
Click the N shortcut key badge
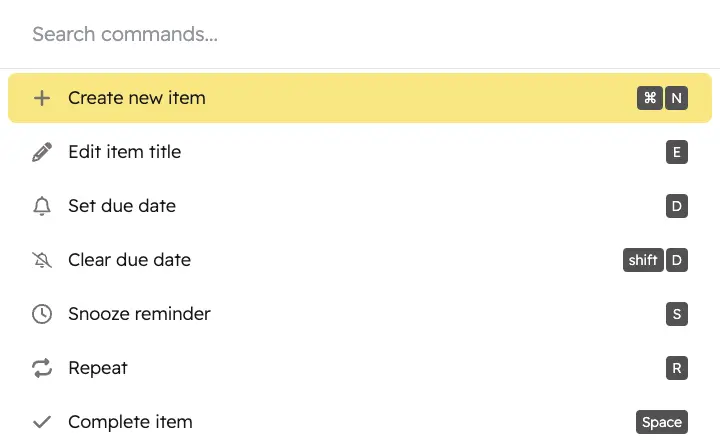coord(676,98)
